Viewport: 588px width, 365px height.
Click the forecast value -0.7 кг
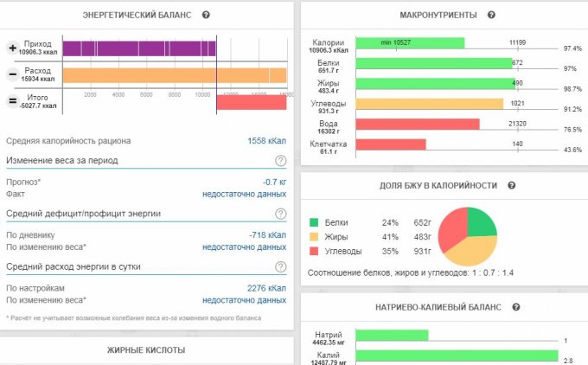(x=274, y=182)
